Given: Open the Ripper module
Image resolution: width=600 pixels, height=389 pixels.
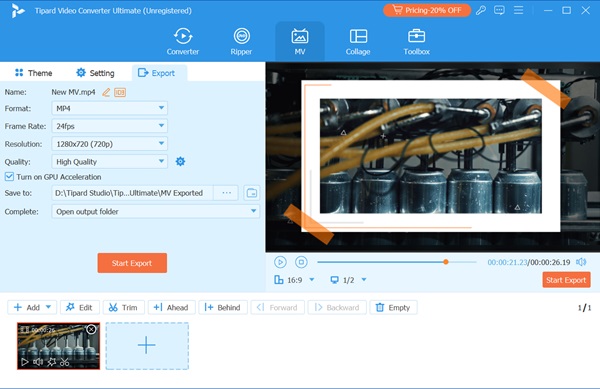Looking at the screenshot, I should tap(241, 42).
